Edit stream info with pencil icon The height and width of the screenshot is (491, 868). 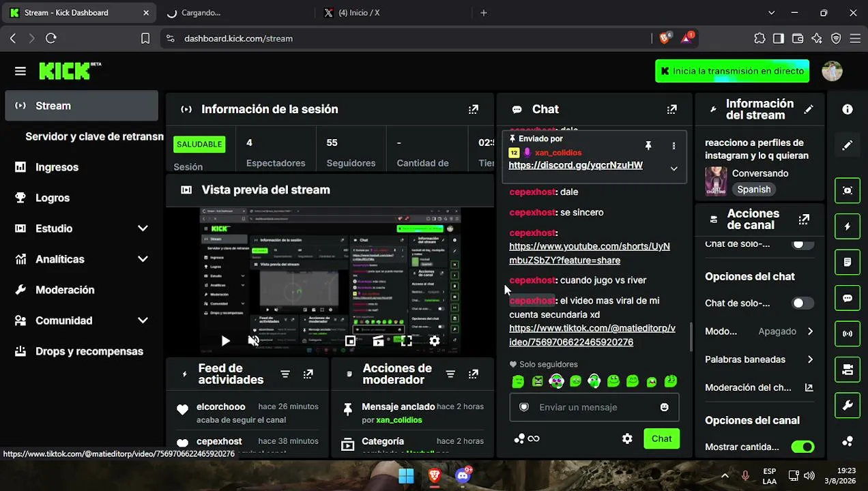[x=809, y=109]
